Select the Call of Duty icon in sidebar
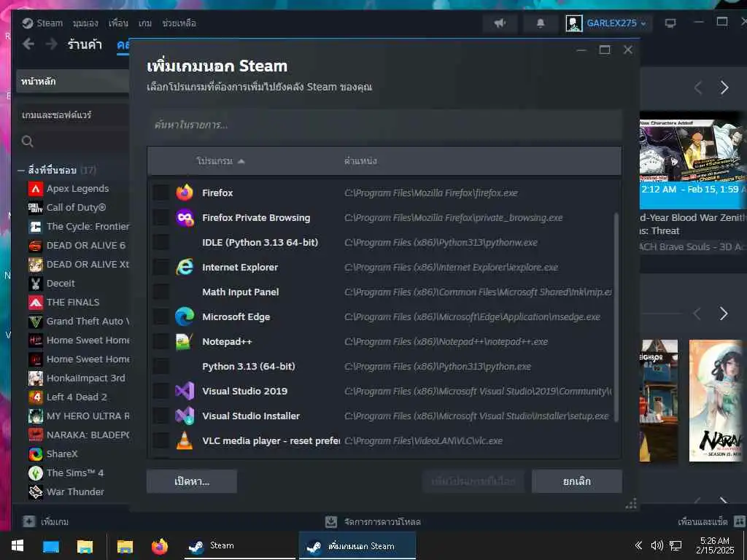747x560 pixels. point(36,208)
